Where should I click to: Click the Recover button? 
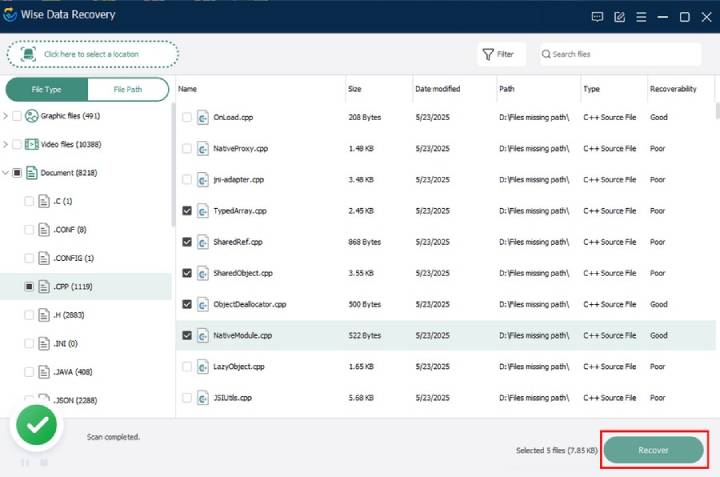coord(653,450)
